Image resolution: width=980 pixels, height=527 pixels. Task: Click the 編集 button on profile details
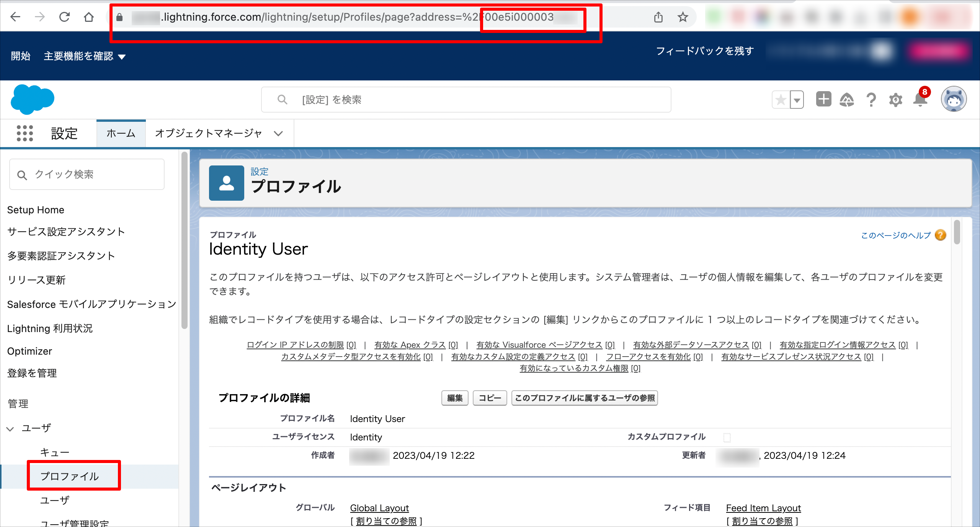point(454,398)
